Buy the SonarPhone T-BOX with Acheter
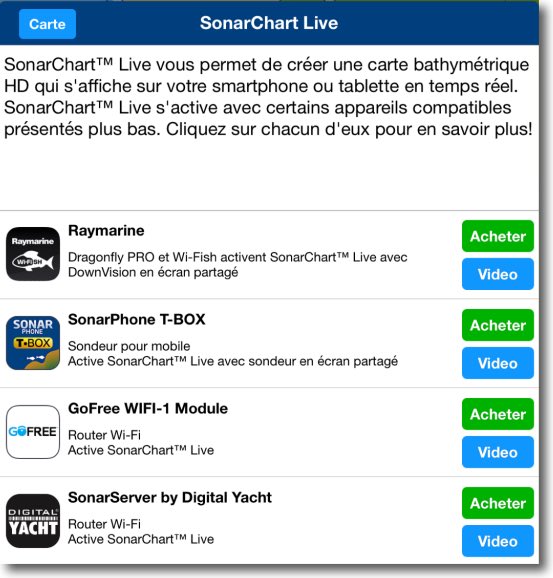This screenshot has height=578, width=553. (498, 325)
